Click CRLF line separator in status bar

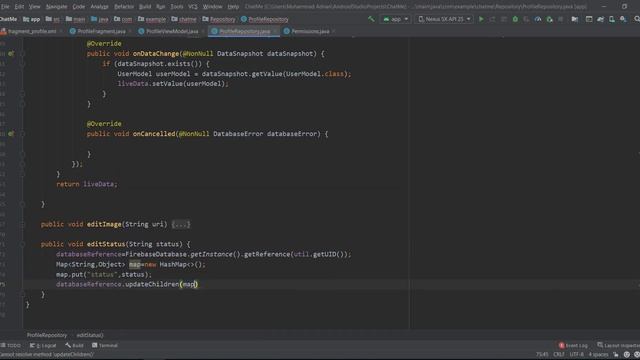(x=559, y=354)
